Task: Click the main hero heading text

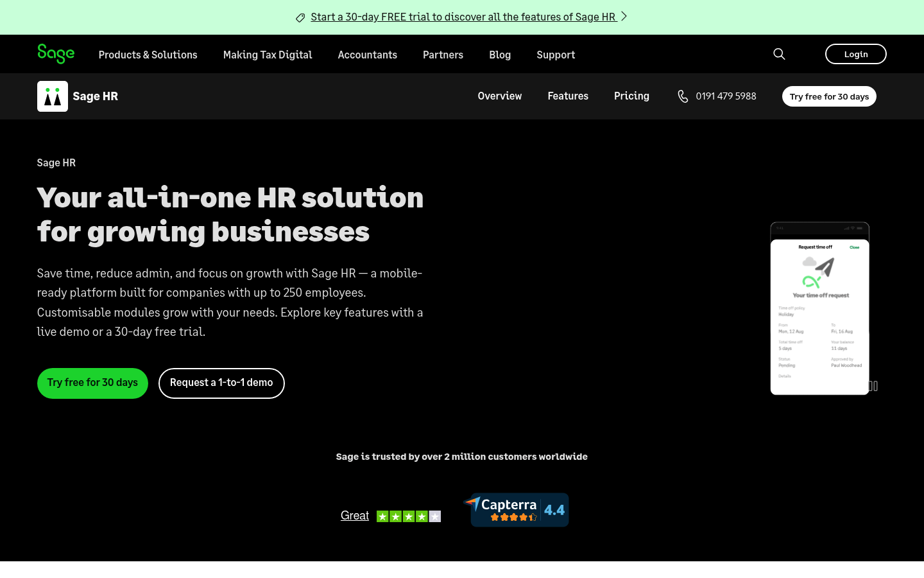Action: [x=230, y=215]
